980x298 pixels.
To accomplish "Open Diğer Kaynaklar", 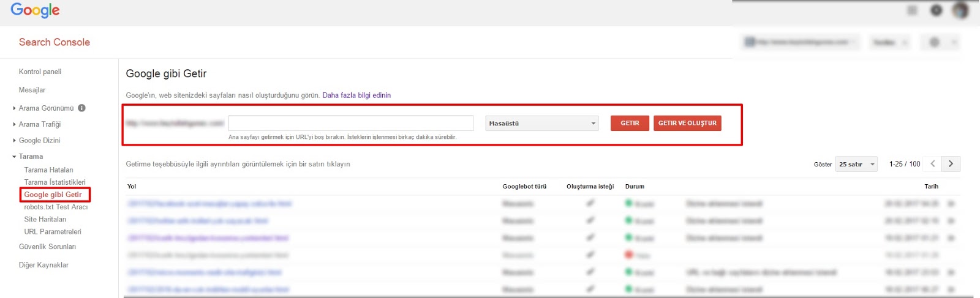I will (x=43, y=265).
